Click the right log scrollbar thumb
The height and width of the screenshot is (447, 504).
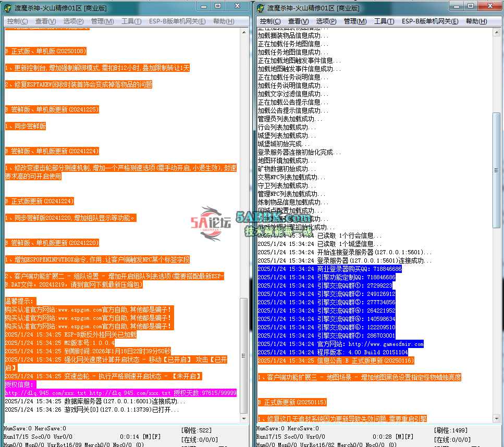click(x=497, y=170)
